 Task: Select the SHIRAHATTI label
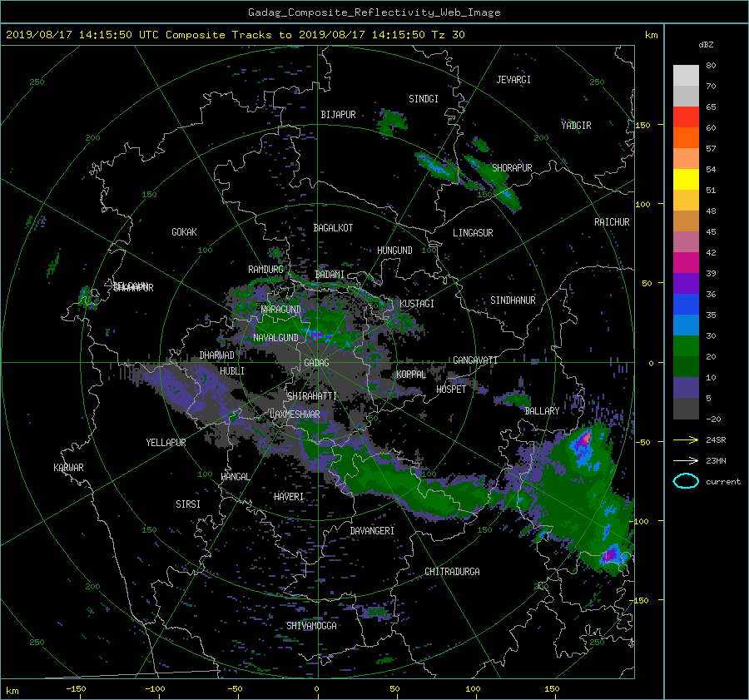pyautogui.click(x=312, y=396)
